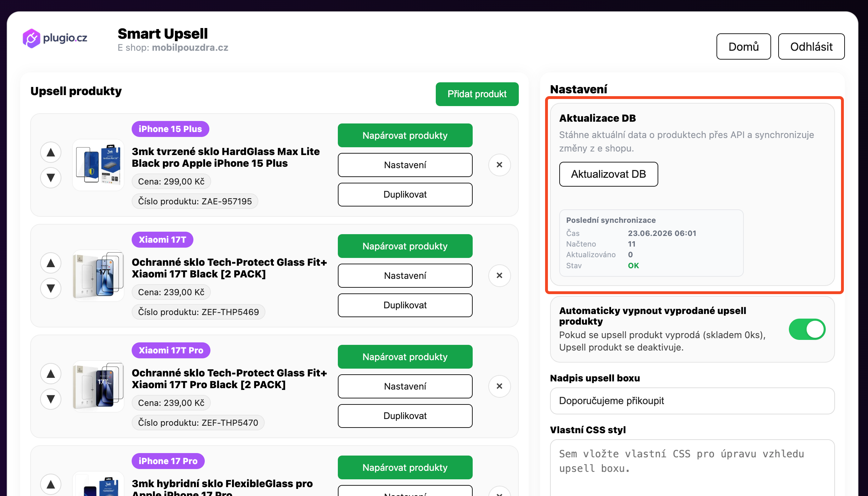Move the iPhone 15 Plus product up
The height and width of the screenshot is (496, 868).
[x=51, y=152]
